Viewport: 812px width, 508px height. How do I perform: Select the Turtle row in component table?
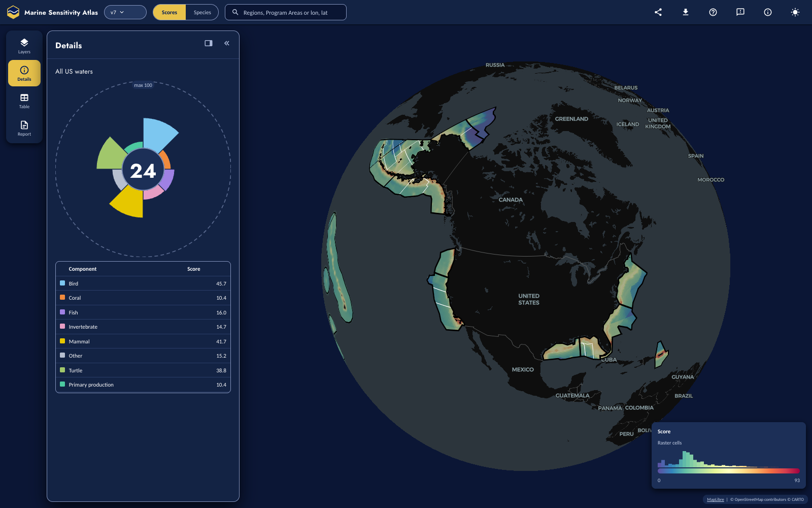143,370
